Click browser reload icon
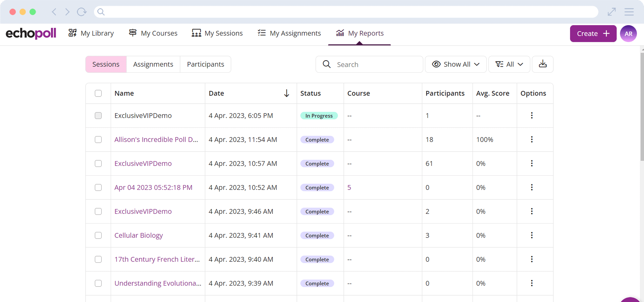 tap(82, 12)
